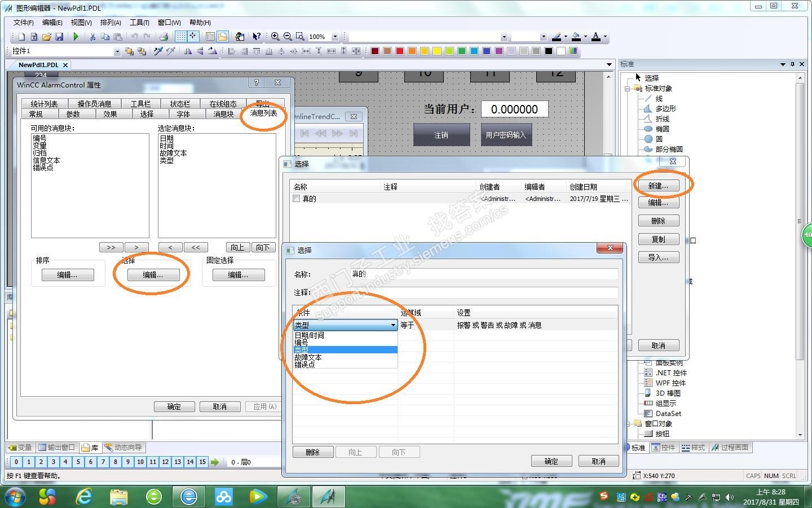Open the 类型 condition dropdown
Screen dimensions: 812x508
[393, 325]
